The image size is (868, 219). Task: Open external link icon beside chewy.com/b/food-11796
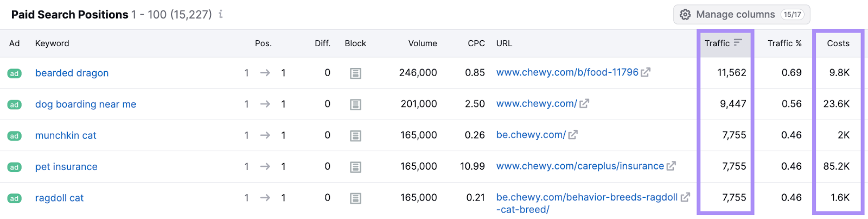tap(645, 72)
